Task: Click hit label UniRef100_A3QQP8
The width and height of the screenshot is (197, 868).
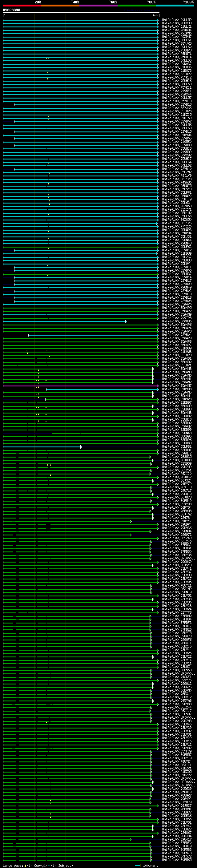Action: click(177, 50)
